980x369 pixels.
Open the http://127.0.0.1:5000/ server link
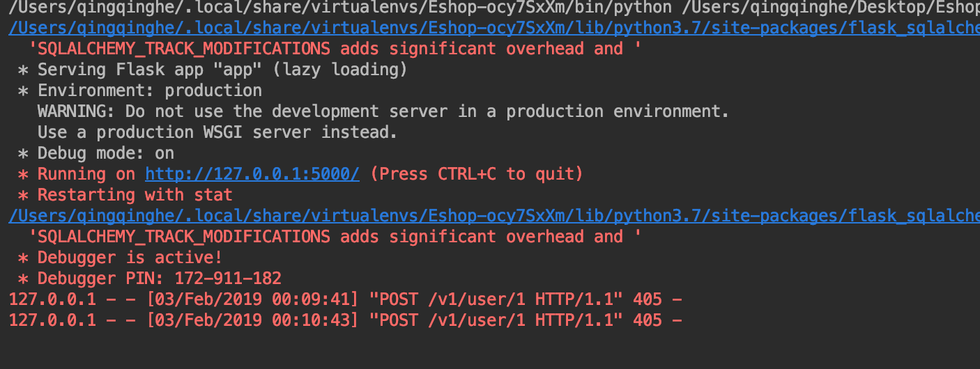(252, 174)
